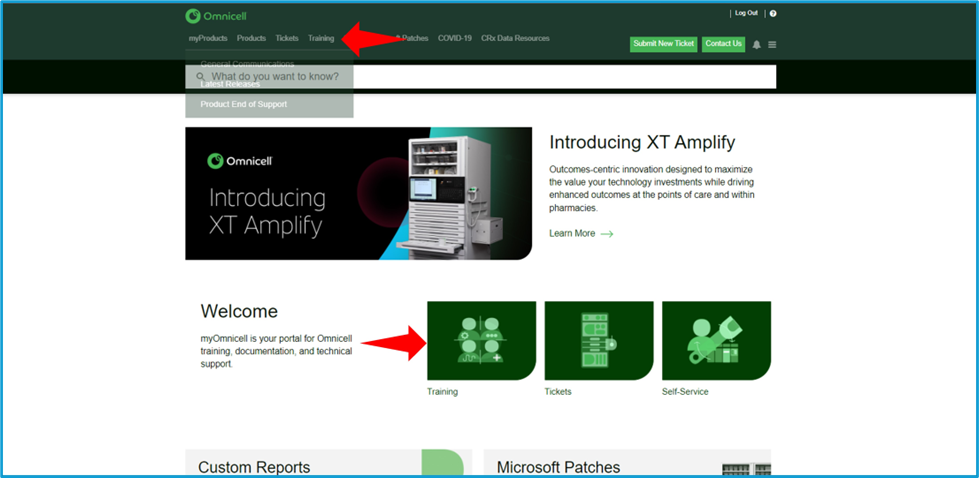The image size is (979, 478).
Task: Open the COVID-19 menu item
Action: (x=455, y=39)
